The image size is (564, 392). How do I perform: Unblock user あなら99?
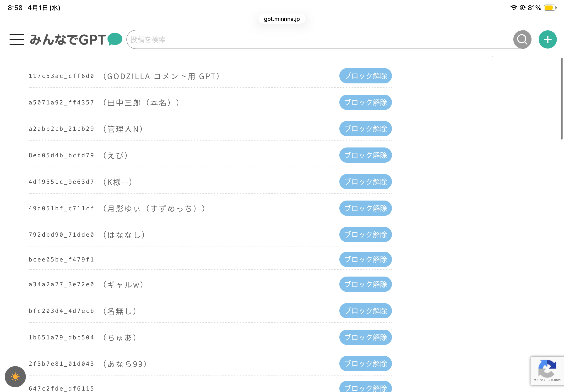click(365, 364)
